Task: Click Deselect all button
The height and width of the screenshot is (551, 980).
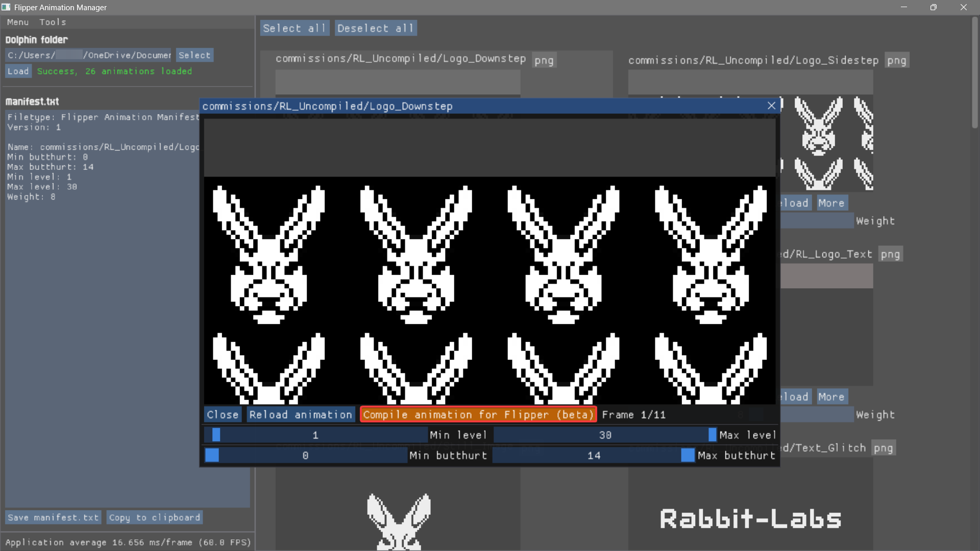Action: point(376,28)
